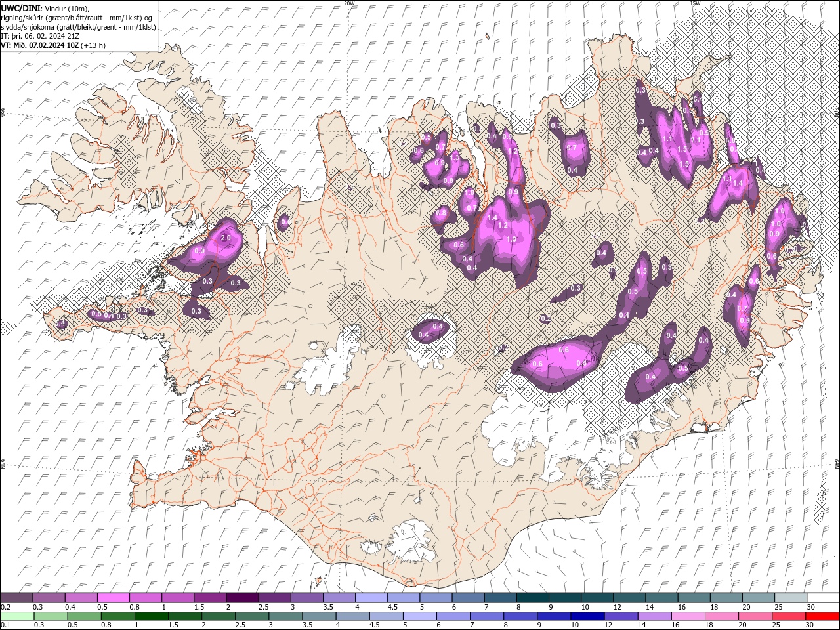Screen dimensions: 840x630
Task: Select the bottom-row blue rain swatch labeled 9
Action: tap(554, 616)
